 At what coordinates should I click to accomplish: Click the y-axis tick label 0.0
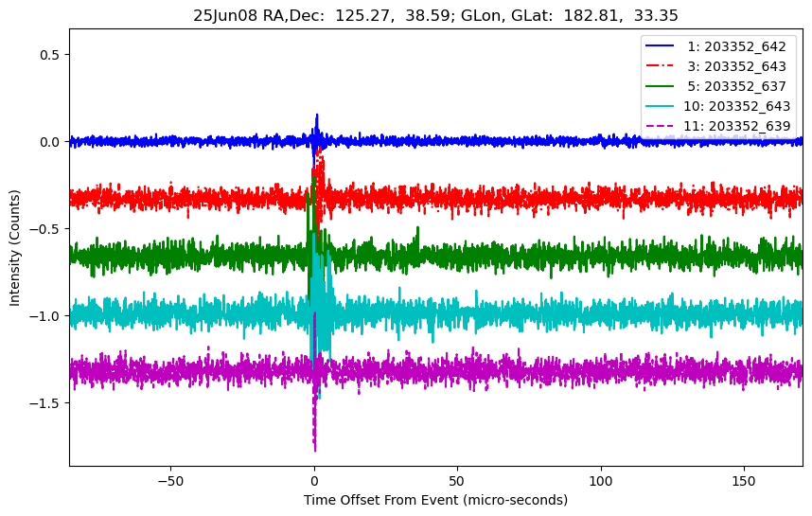click(x=51, y=141)
